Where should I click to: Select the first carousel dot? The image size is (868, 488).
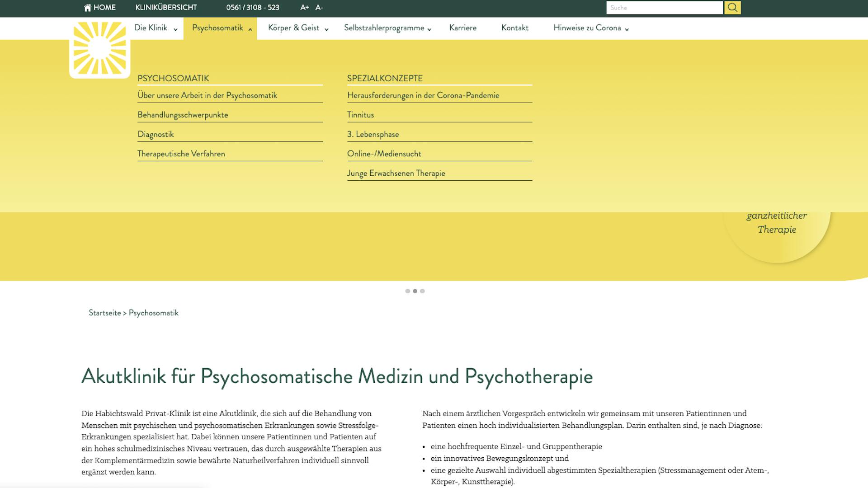pyautogui.click(x=408, y=291)
